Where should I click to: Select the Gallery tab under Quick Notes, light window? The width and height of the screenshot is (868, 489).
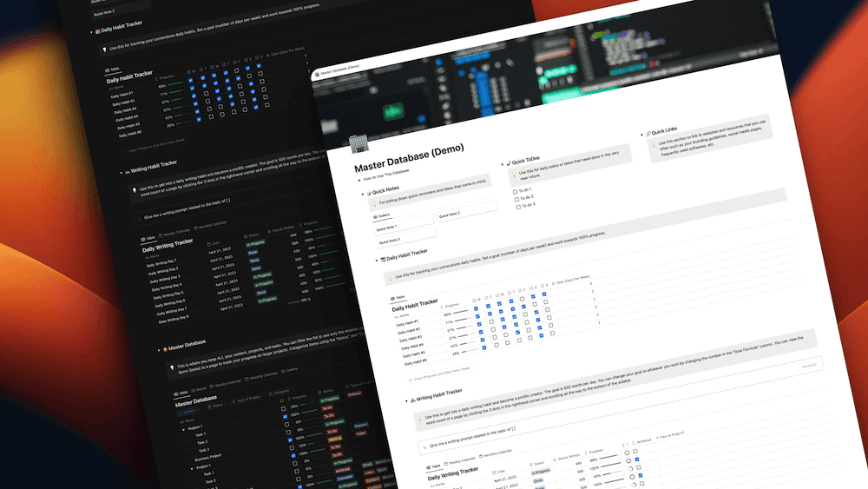pyautogui.click(x=382, y=215)
